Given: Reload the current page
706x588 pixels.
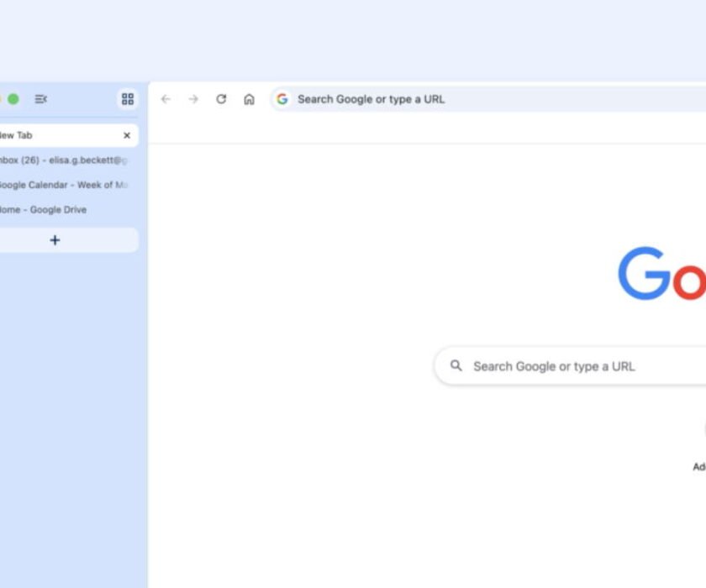Looking at the screenshot, I should 221,98.
